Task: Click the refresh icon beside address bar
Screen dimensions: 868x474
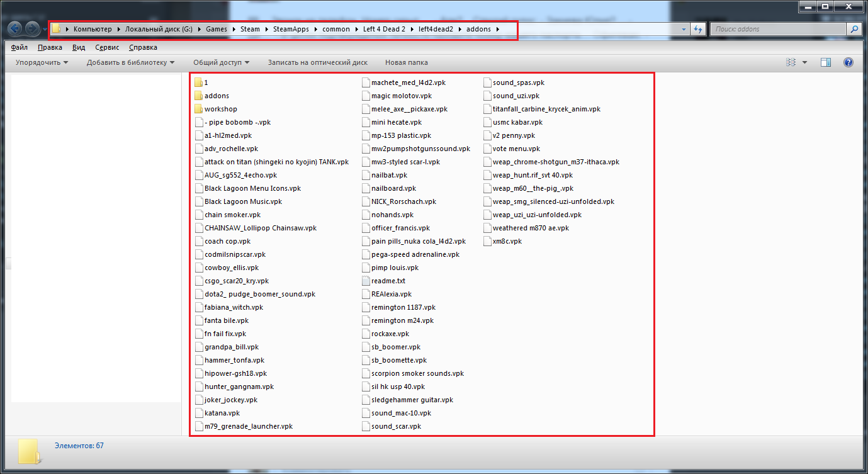Action: pos(698,29)
